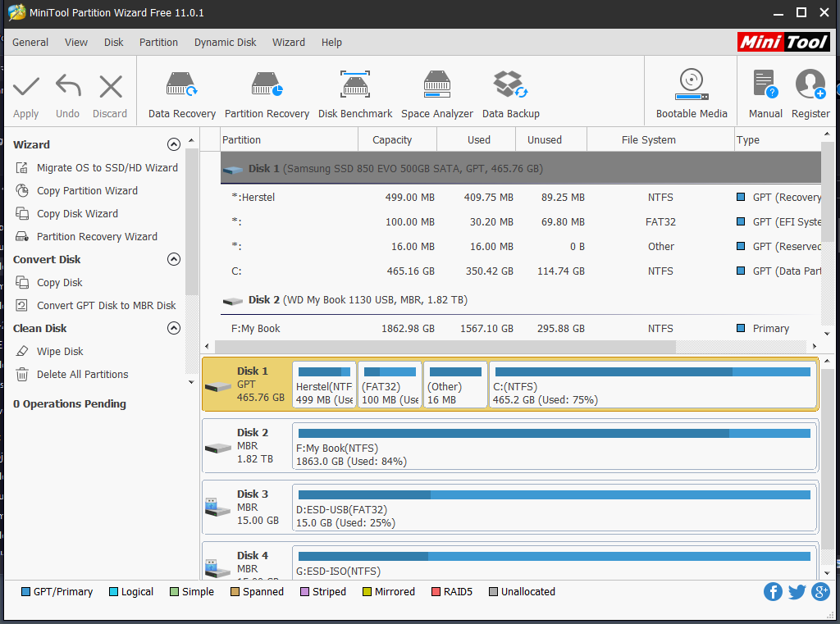Click disk map scroll down arrow

point(827,573)
